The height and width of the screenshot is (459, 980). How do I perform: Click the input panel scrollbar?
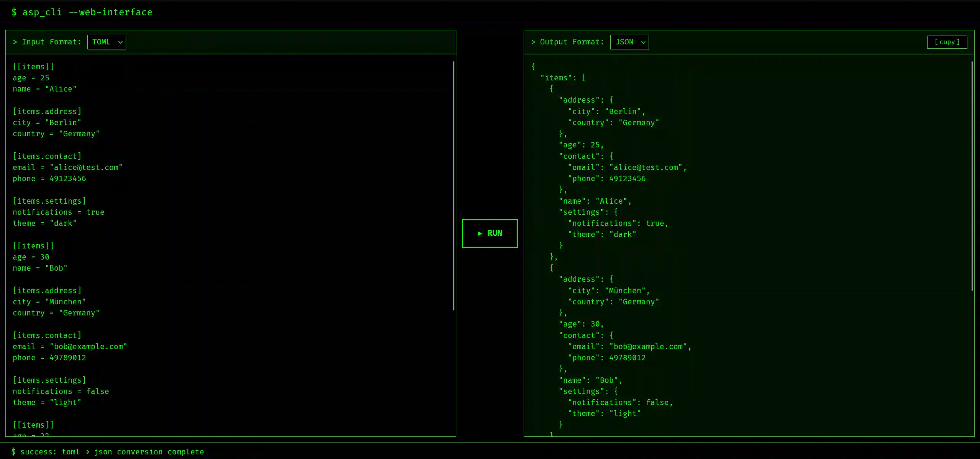453,184
